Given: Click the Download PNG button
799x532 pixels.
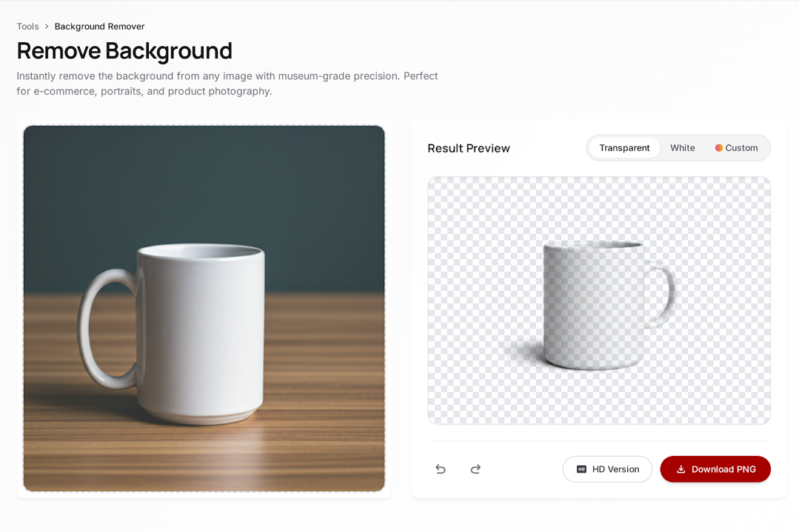Looking at the screenshot, I should (x=715, y=469).
